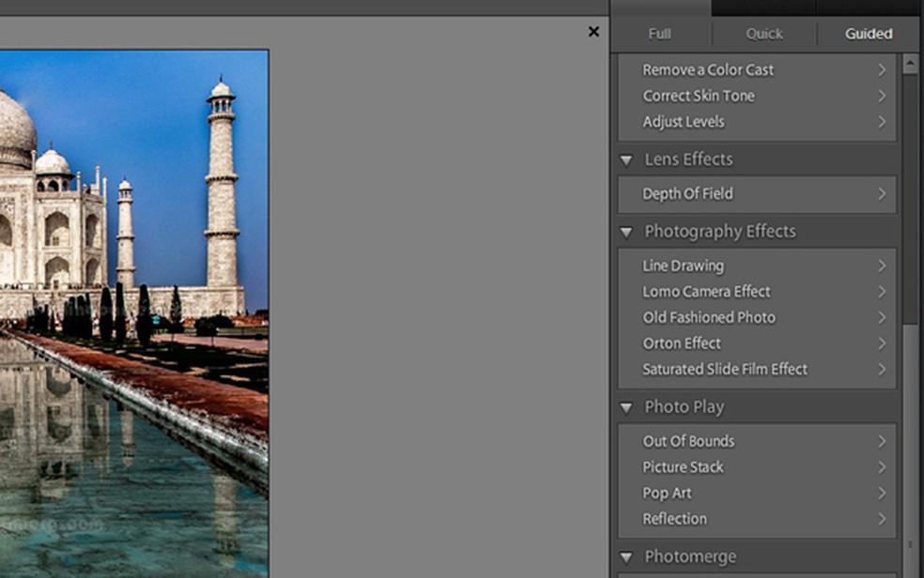This screenshot has height=578, width=924.
Task: Select the Guided edit tab
Action: click(868, 34)
